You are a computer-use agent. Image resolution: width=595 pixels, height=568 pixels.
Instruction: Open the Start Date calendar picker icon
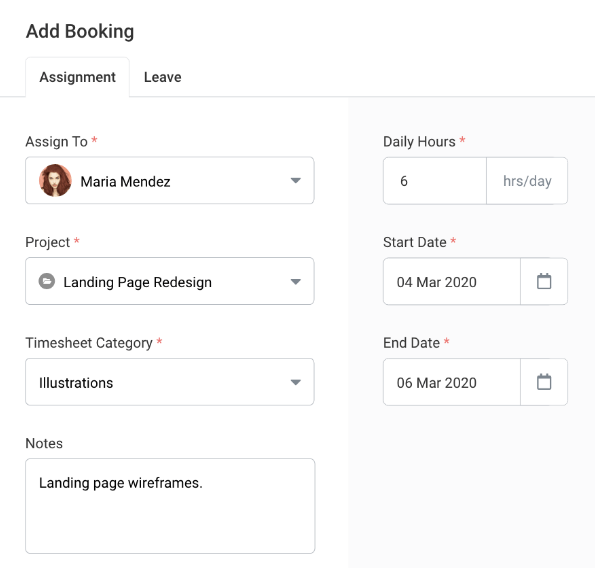click(544, 281)
